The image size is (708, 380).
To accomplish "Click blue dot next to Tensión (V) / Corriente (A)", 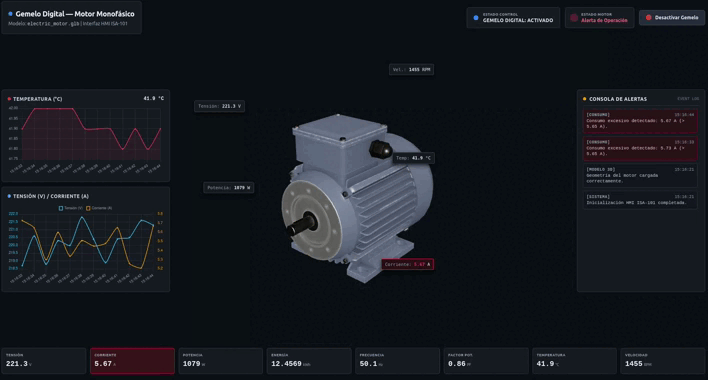I will coord(9,196).
